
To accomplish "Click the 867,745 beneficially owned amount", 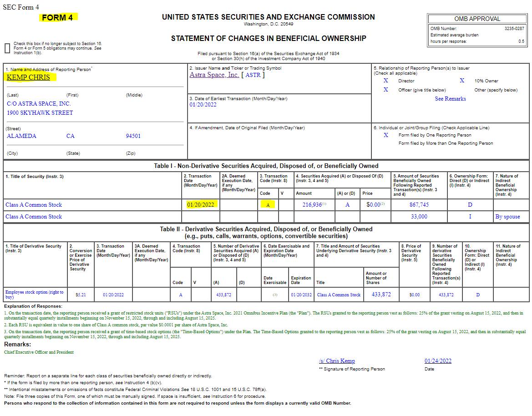I will 419,205.
